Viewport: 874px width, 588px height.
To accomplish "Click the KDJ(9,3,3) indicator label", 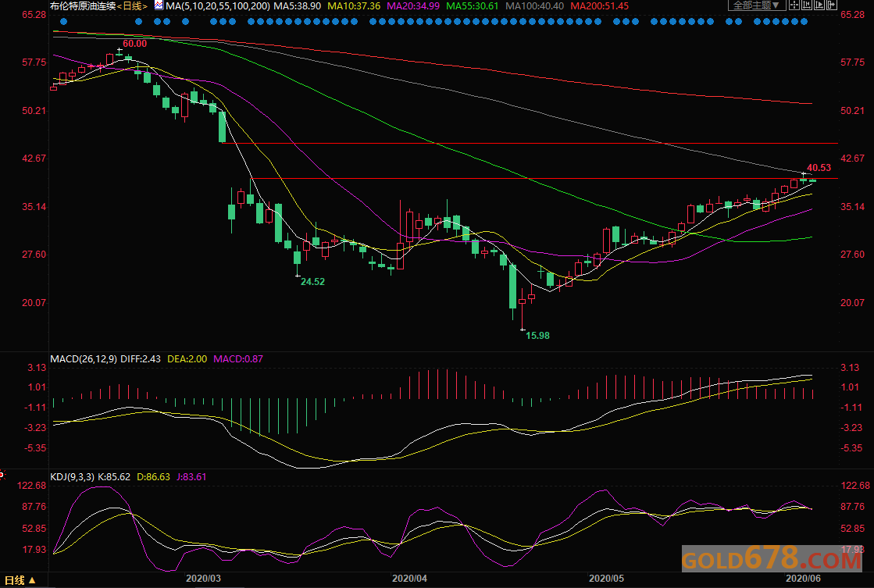I will click(73, 477).
